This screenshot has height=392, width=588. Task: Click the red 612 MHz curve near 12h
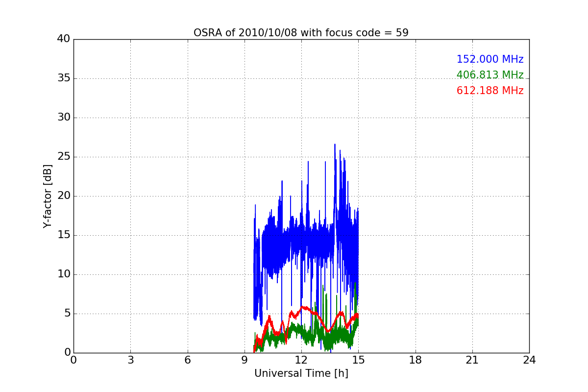click(302, 307)
